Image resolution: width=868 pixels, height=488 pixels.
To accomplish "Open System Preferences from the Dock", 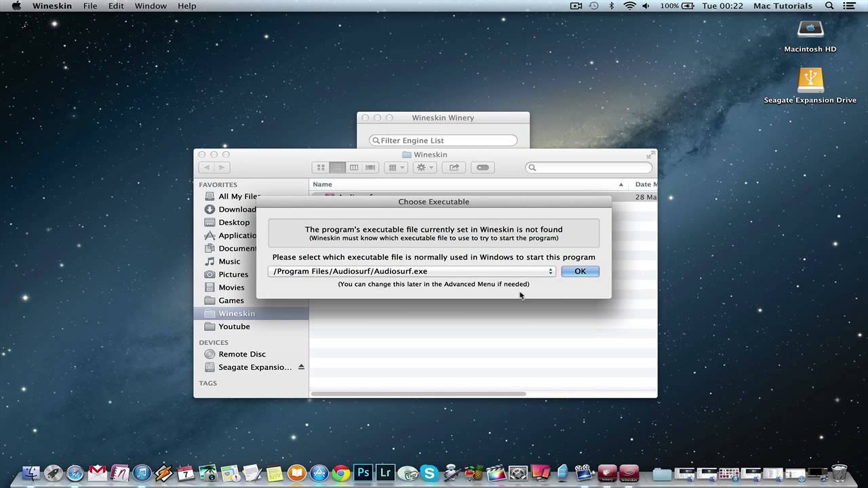I will click(x=518, y=472).
